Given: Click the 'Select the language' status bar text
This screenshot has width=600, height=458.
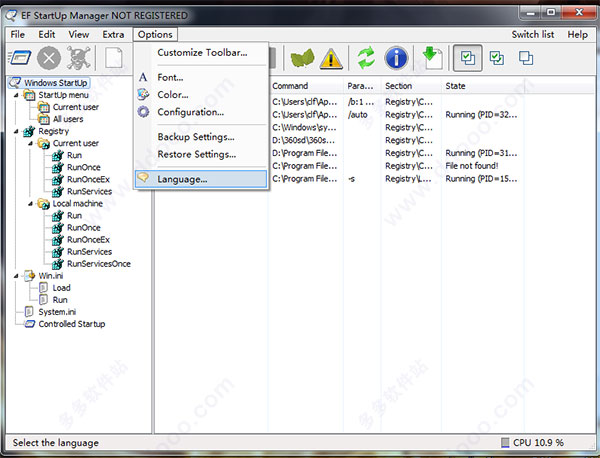Looking at the screenshot, I should coord(55,443).
